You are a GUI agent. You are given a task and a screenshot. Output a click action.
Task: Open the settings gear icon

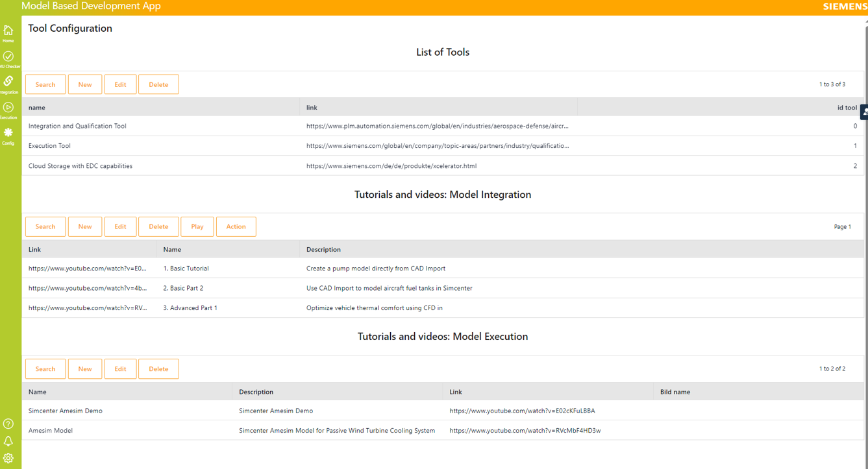pos(8,458)
